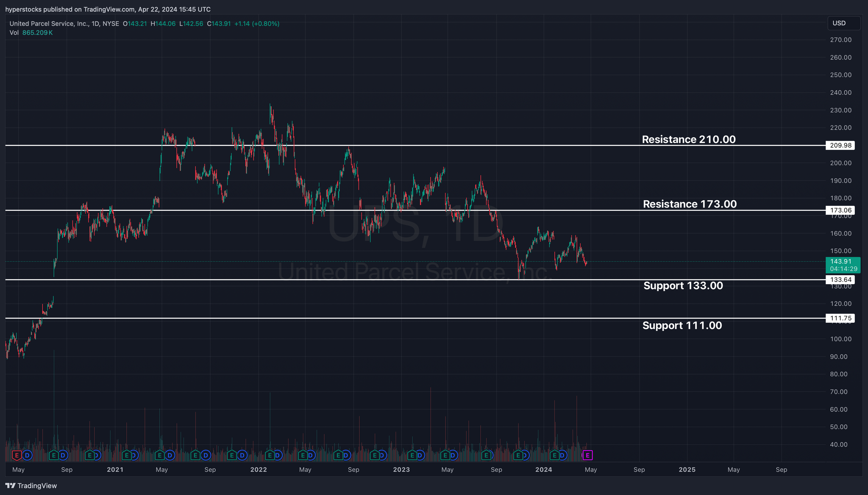Image resolution: width=868 pixels, height=495 pixels.
Task: Click the green earnings marker just right of the 2023 label
Action: pyautogui.click(x=412, y=456)
